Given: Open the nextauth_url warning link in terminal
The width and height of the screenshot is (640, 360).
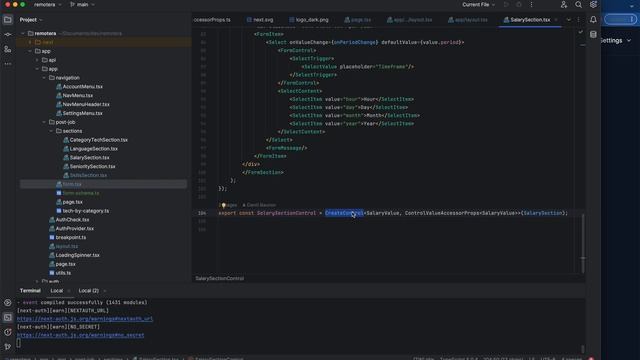Looking at the screenshot, I should pyautogui.click(x=85, y=319).
